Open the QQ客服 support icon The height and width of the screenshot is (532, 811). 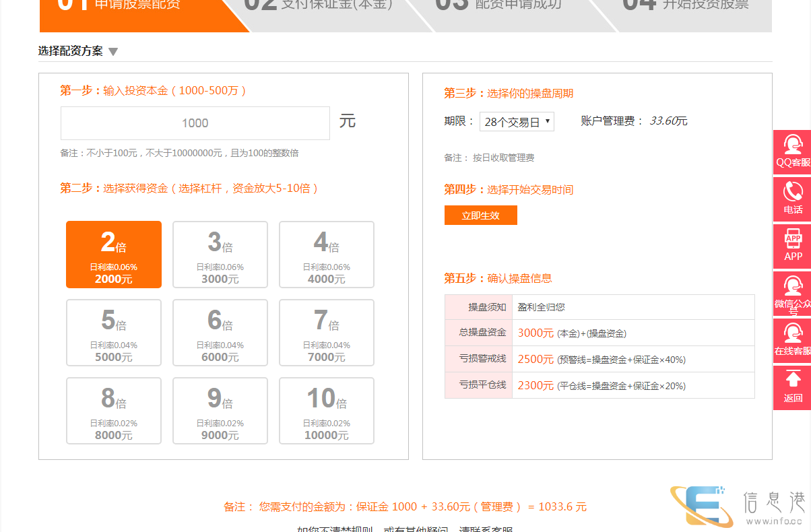click(x=792, y=145)
